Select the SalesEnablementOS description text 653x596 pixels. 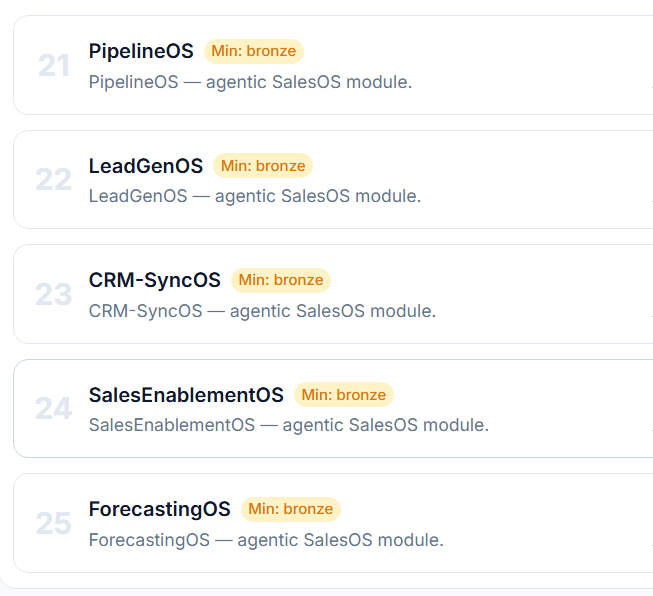289,425
